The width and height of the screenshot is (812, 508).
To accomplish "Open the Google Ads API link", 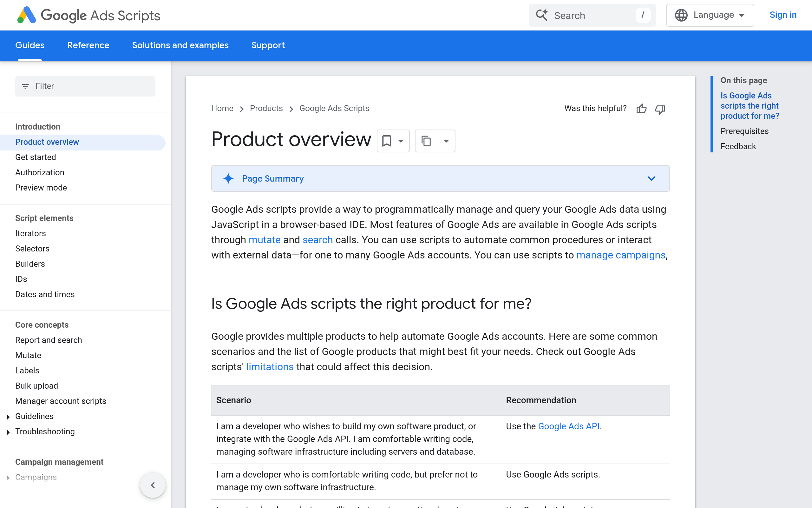I will pyautogui.click(x=569, y=426).
